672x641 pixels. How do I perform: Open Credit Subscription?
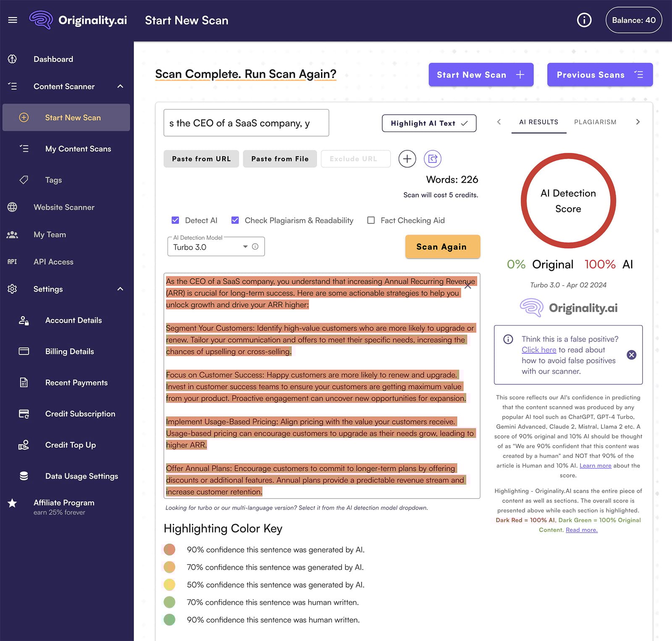[80, 414]
